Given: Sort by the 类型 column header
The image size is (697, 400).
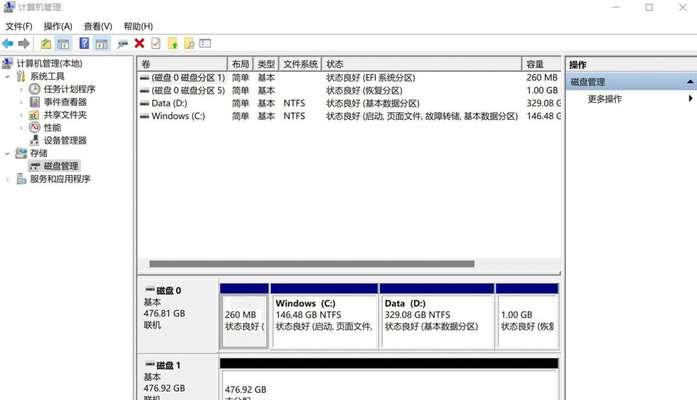Looking at the screenshot, I should [x=266, y=64].
